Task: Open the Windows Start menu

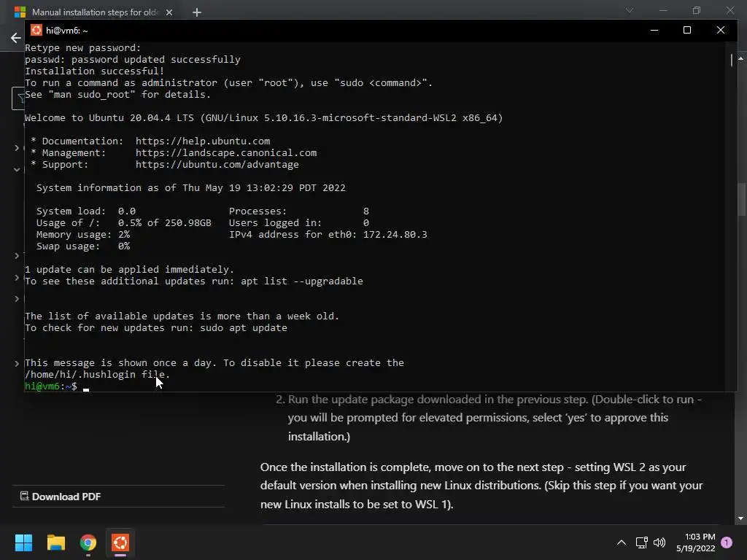Action: [x=23, y=542]
